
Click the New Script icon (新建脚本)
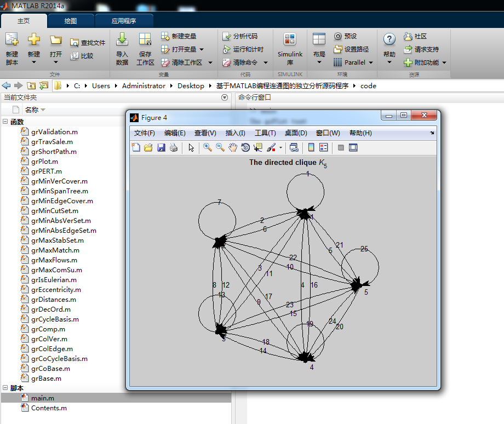[x=12, y=39]
